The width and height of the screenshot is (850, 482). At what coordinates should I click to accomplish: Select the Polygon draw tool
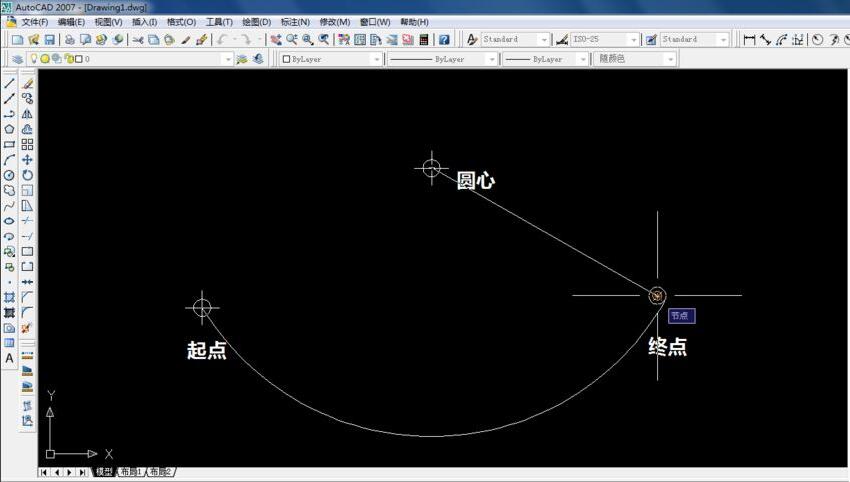pos(9,129)
